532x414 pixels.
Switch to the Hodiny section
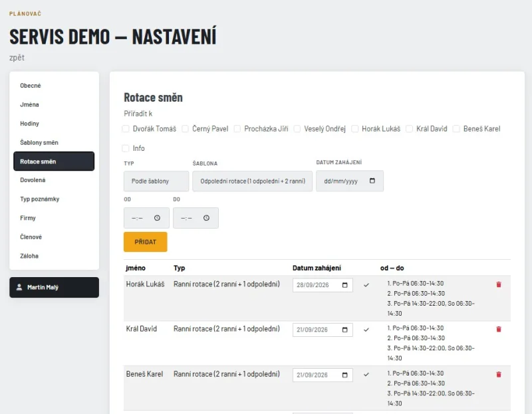[x=54, y=124]
